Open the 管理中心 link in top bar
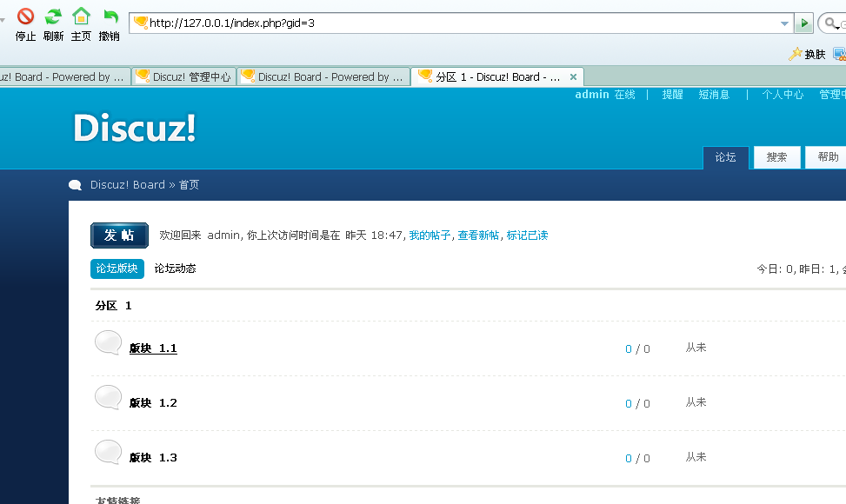 832,95
